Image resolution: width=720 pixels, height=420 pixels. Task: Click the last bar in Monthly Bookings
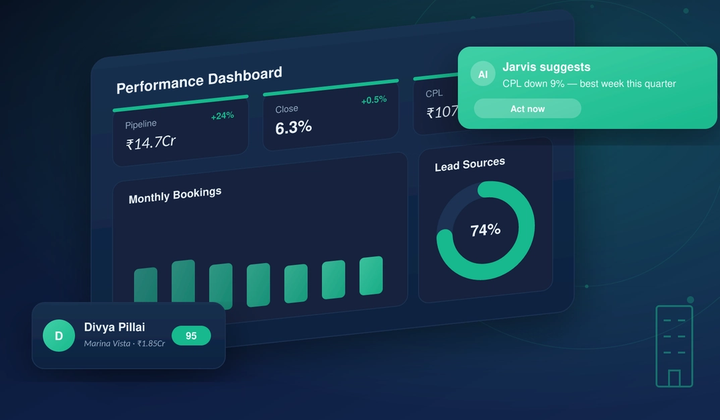coord(371,275)
